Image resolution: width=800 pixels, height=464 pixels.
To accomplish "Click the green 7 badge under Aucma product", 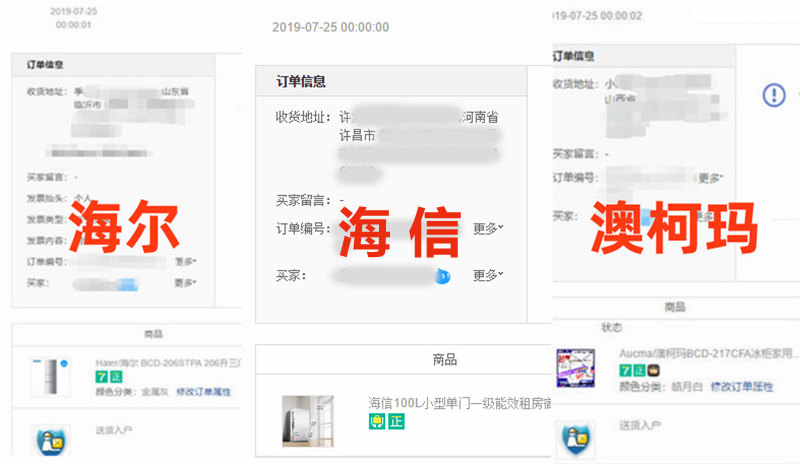I will pos(625,370).
